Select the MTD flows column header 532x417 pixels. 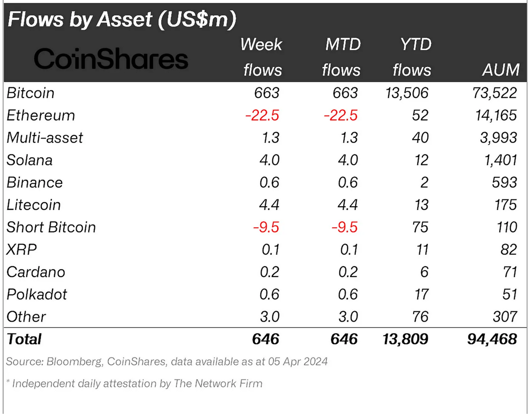coord(341,57)
